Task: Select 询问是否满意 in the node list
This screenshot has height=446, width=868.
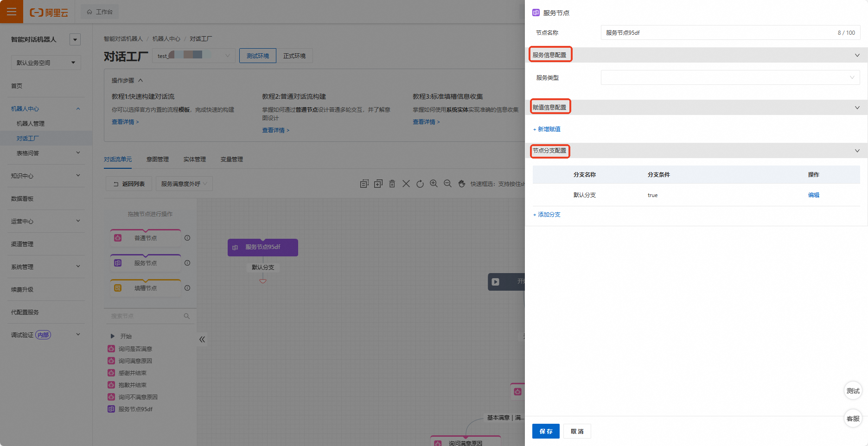Action: pyautogui.click(x=135, y=349)
